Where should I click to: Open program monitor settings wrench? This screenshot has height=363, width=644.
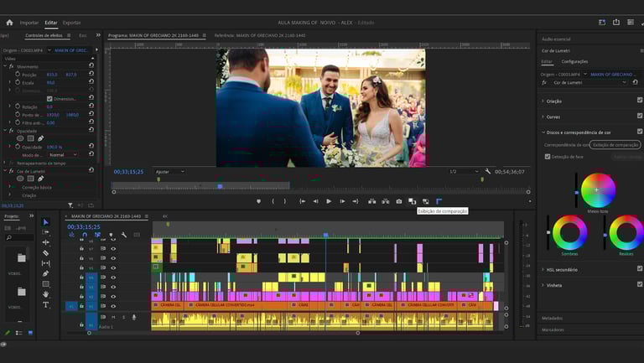487,172
